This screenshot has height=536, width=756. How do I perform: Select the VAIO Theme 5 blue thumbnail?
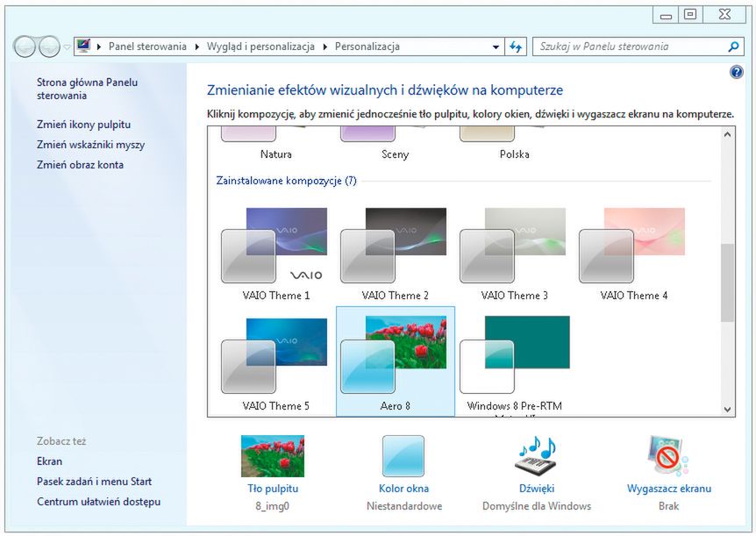pos(275,355)
